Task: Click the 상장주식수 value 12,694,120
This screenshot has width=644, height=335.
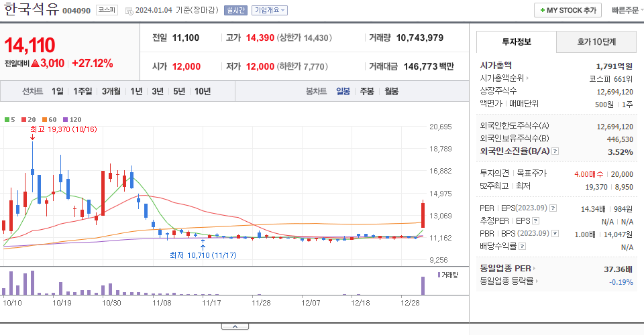Action: [615, 92]
